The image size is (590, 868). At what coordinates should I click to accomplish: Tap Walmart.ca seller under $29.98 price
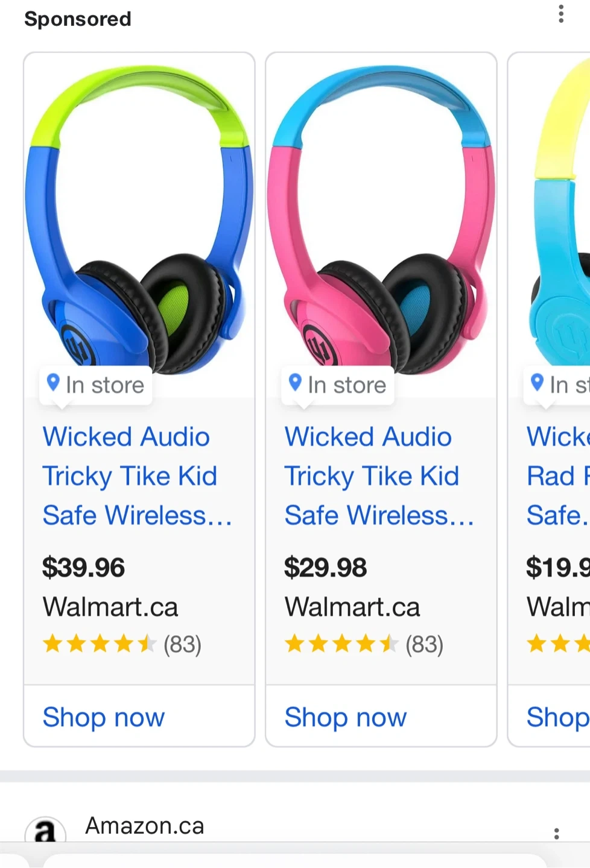pos(352,607)
